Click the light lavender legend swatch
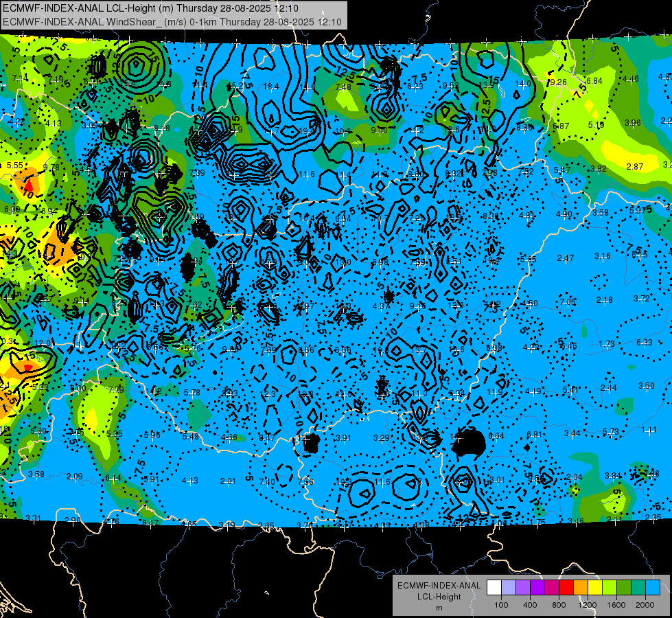Screen dimensions: 672x618 point(509,588)
